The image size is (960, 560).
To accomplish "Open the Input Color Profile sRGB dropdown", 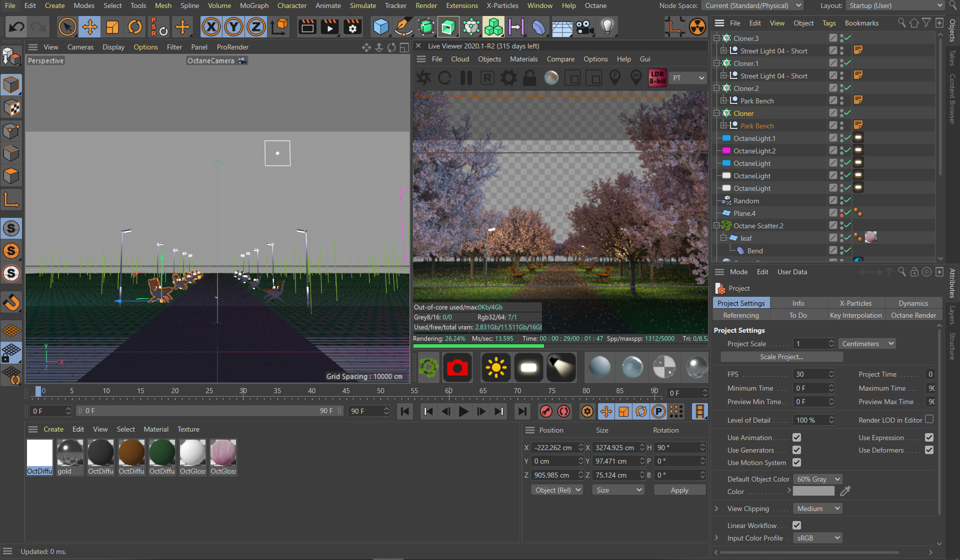I will [817, 538].
